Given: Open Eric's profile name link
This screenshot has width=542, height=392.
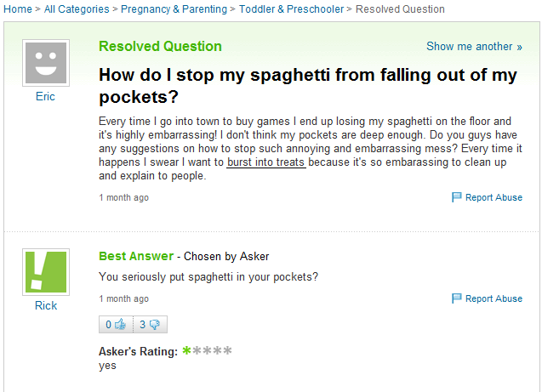Looking at the screenshot, I should [45, 97].
